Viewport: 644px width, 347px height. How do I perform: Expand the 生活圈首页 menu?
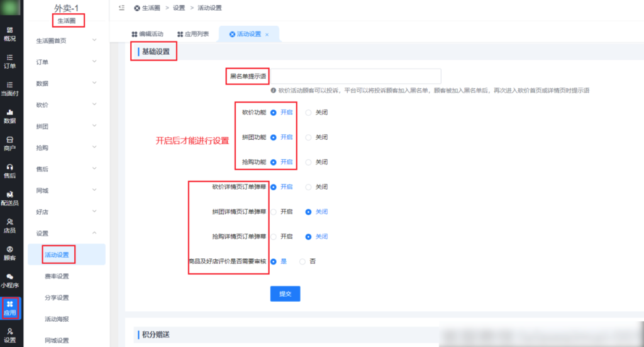pyautogui.click(x=67, y=40)
